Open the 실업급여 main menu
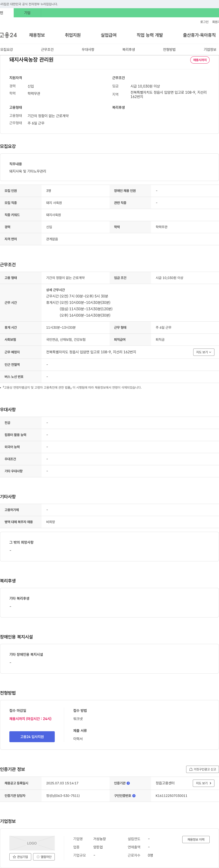 (109, 35)
